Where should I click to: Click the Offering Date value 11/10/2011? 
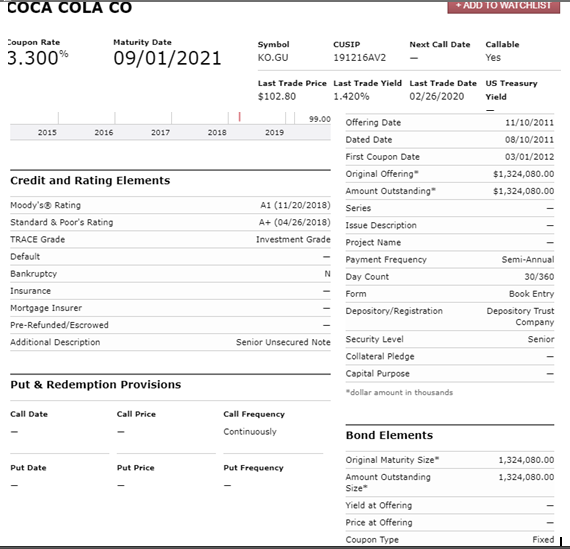(x=530, y=123)
